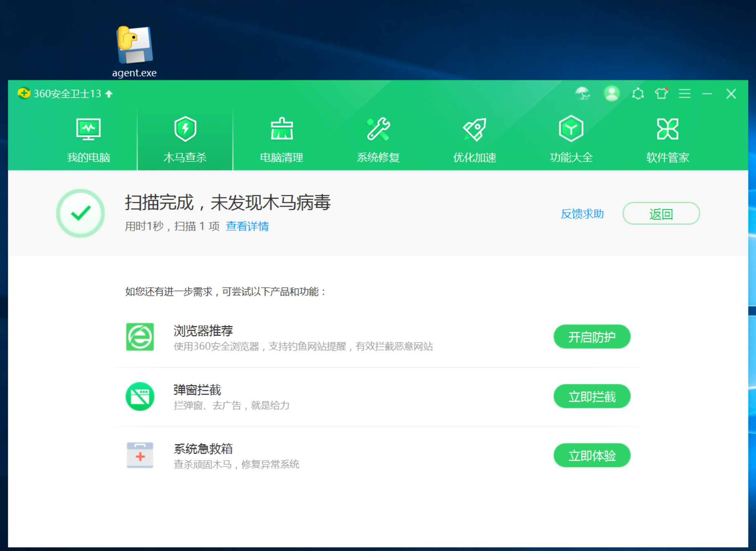Viewport: 756px width, 551px height.
Task: Open 优化加速 tab
Action: click(x=475, y=140)
